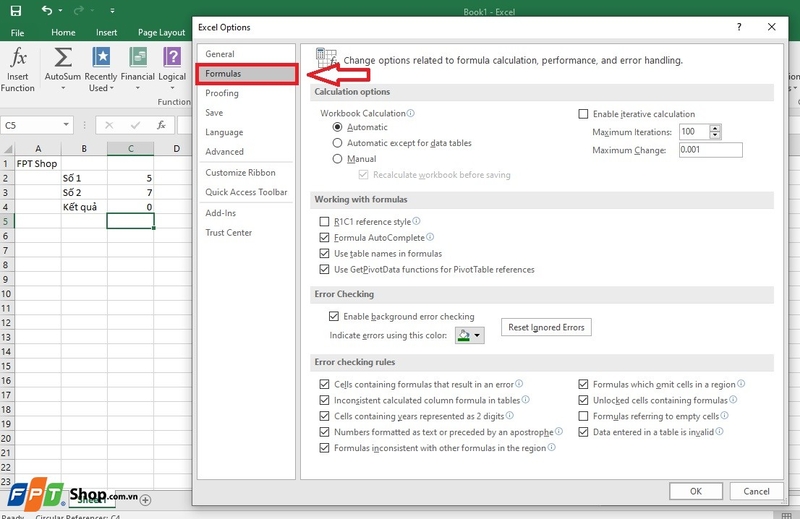Viewport: 800px width, 519px height.
Task: Open the Customize Quick Access Toolbar arrow
Action: pos(112,10)
